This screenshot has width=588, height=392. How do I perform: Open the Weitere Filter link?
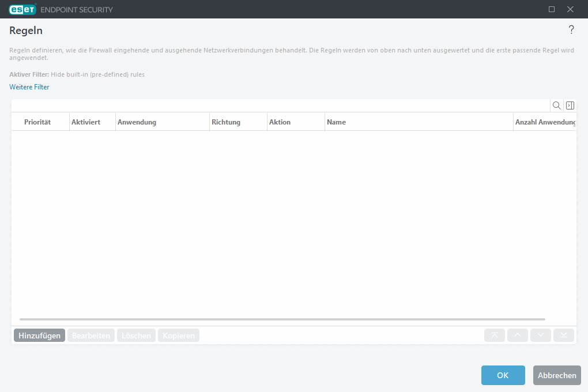coord(29,87)
